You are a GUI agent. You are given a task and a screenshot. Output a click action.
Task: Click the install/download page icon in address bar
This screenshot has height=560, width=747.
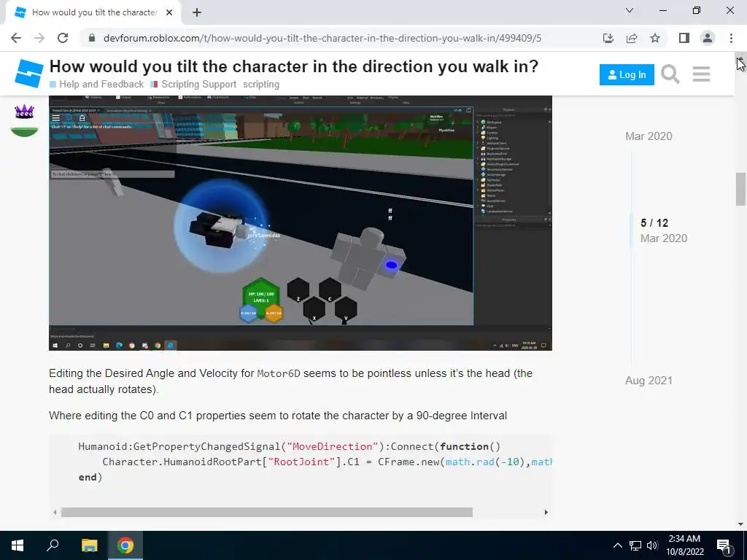(608, 38)
